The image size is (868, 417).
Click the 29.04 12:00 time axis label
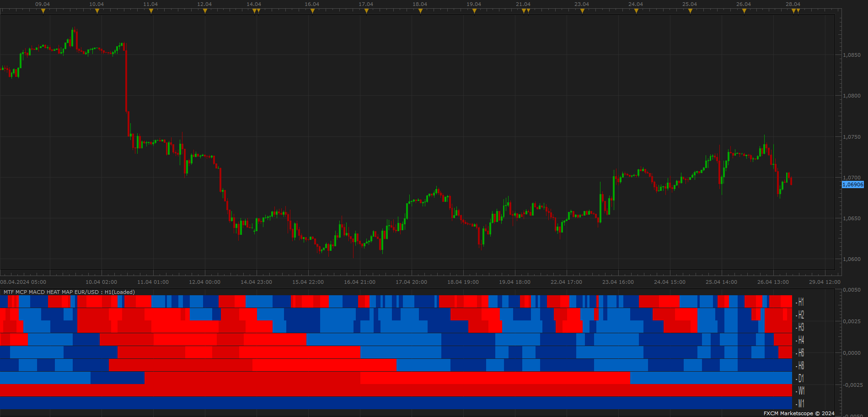pos(825,282)
